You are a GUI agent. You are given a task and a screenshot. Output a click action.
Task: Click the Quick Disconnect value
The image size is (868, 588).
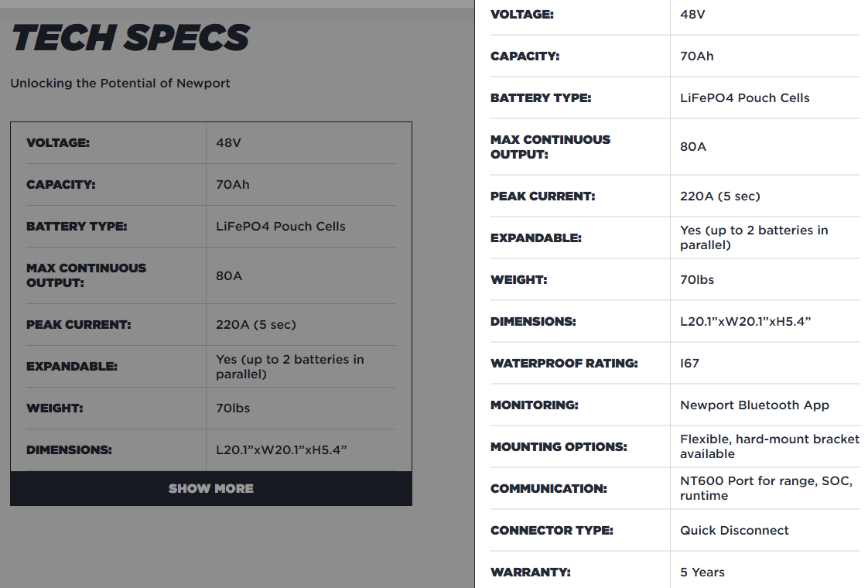click(x=734, y=530)
